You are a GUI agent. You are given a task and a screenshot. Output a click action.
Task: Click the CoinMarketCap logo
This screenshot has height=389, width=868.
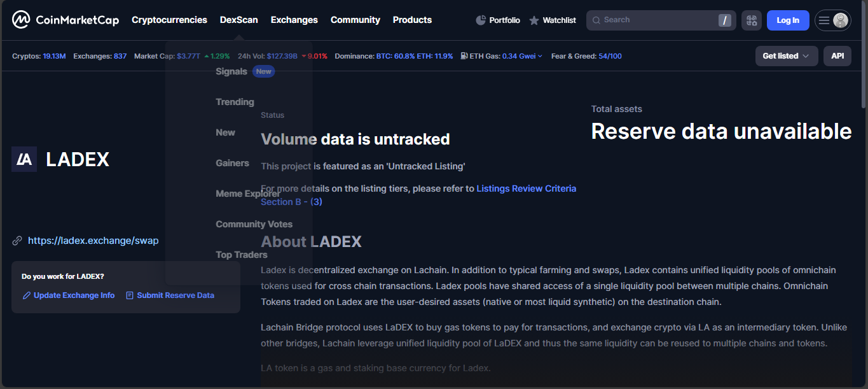coord(65,20)
